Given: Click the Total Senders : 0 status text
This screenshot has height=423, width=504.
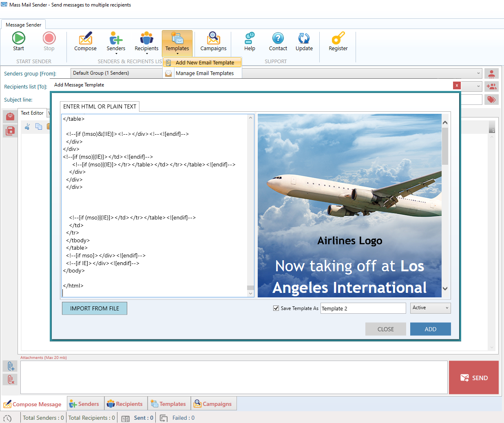Looking at the screenshot, I should click(x=43, y=418).
